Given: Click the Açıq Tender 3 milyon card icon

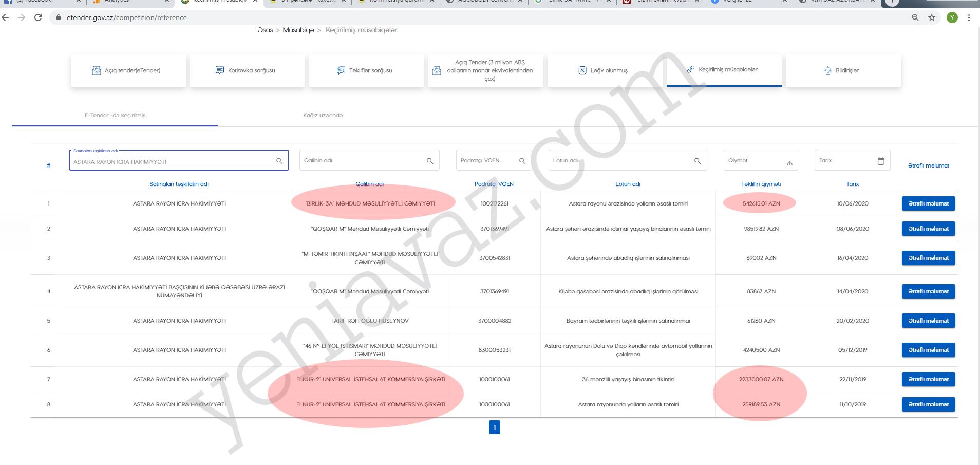Looking at the screenshot, I should [x=437, y=70].
